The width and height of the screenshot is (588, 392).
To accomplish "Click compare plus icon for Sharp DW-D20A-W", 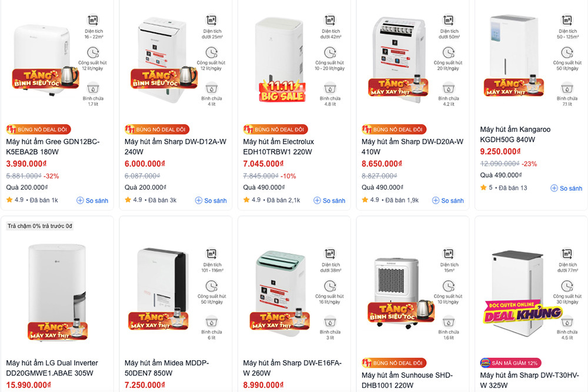I will pos(436,201).
